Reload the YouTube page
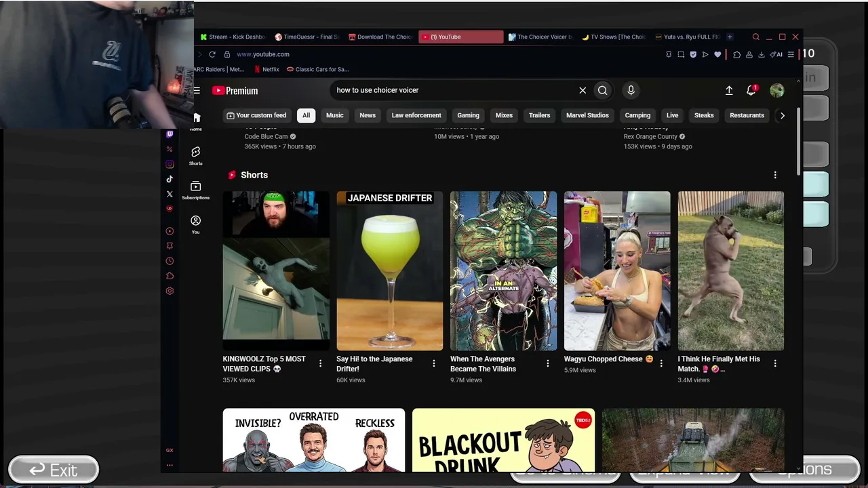Screen dimensions: 868x488 (212, 54)
